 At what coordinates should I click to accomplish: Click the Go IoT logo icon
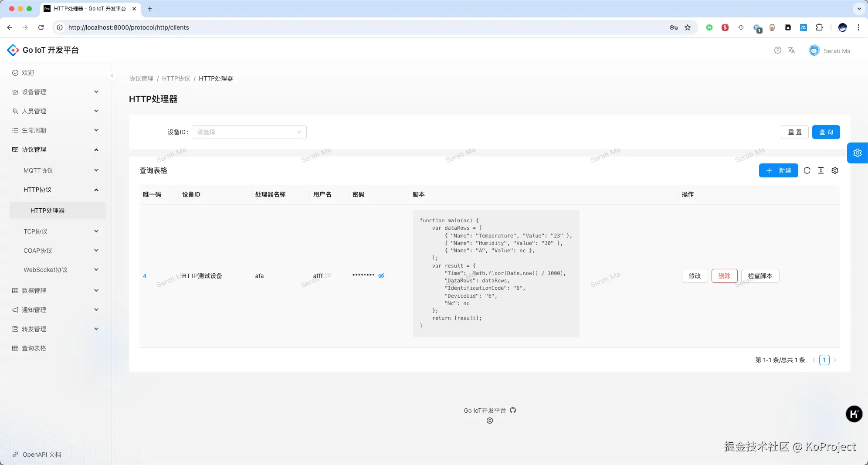(x=13, y=50)
